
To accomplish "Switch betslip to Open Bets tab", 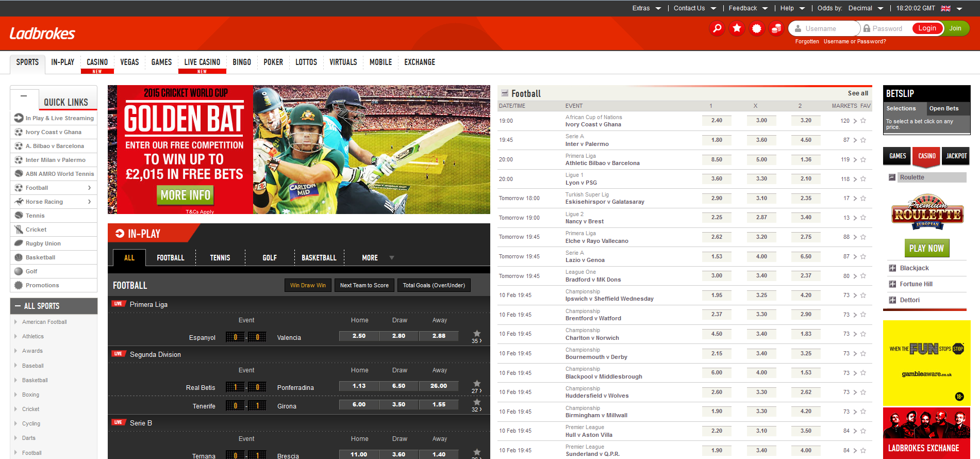I will [x=948, y=108].
